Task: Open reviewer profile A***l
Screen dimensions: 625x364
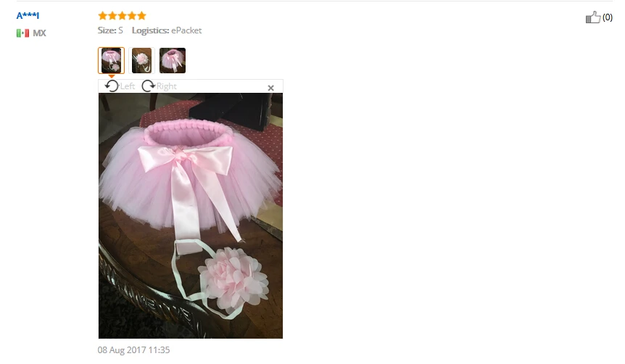Action: tap(28, 15)
